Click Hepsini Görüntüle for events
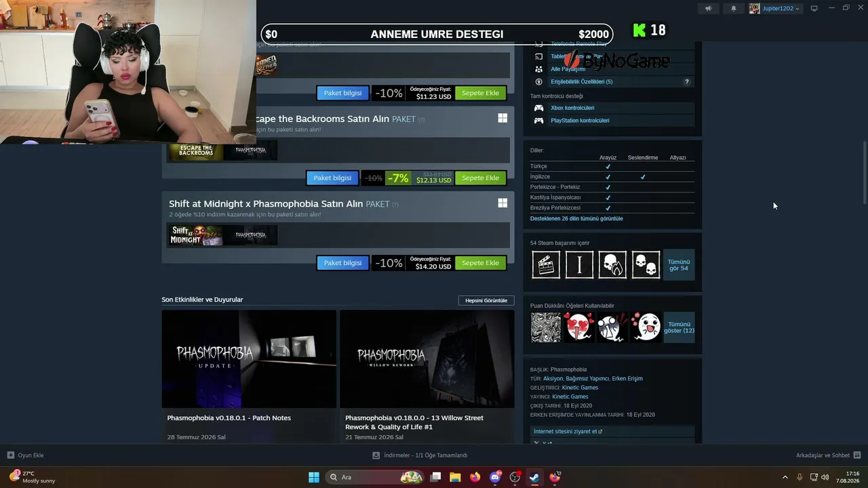 click(x=486, y=300)
